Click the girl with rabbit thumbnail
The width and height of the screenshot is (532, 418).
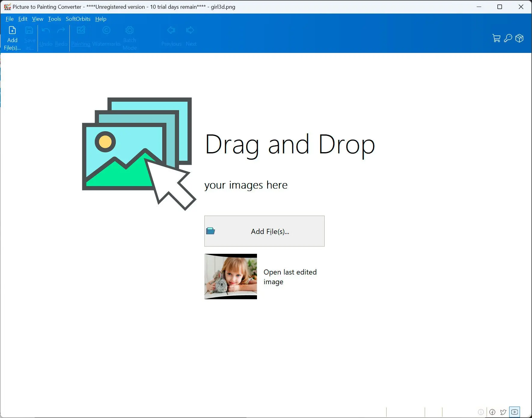[231, 276]
